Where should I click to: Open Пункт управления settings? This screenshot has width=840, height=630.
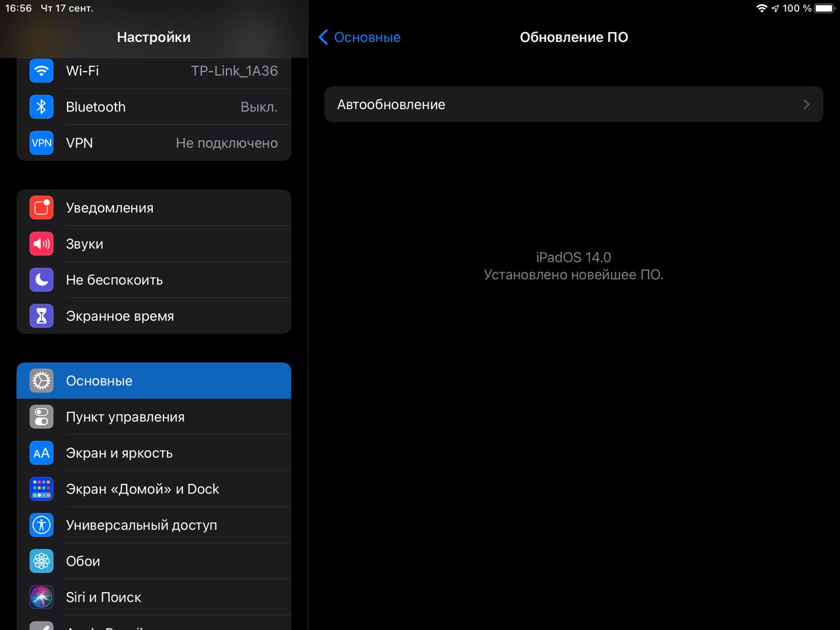154,417
